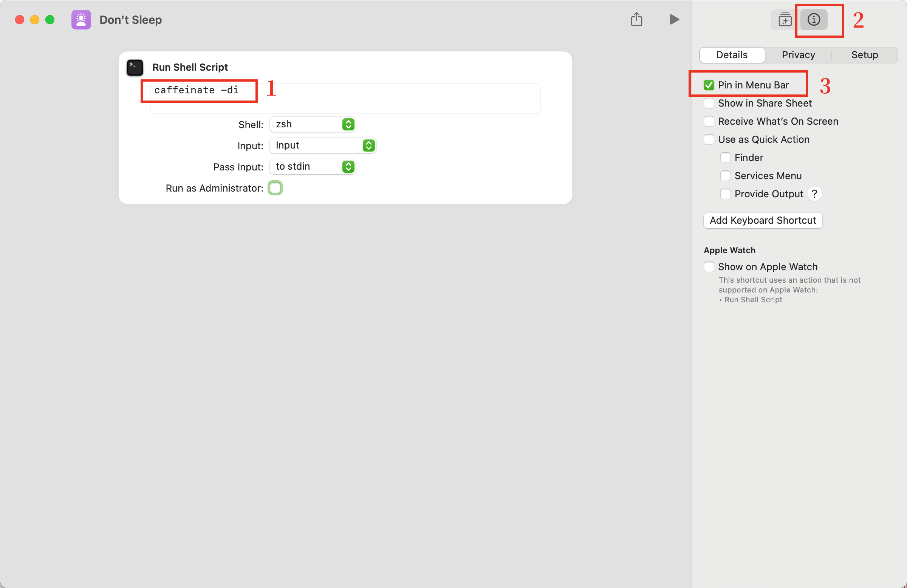
Task: Click the Share shortcut icon
Action: click(636, 19)
